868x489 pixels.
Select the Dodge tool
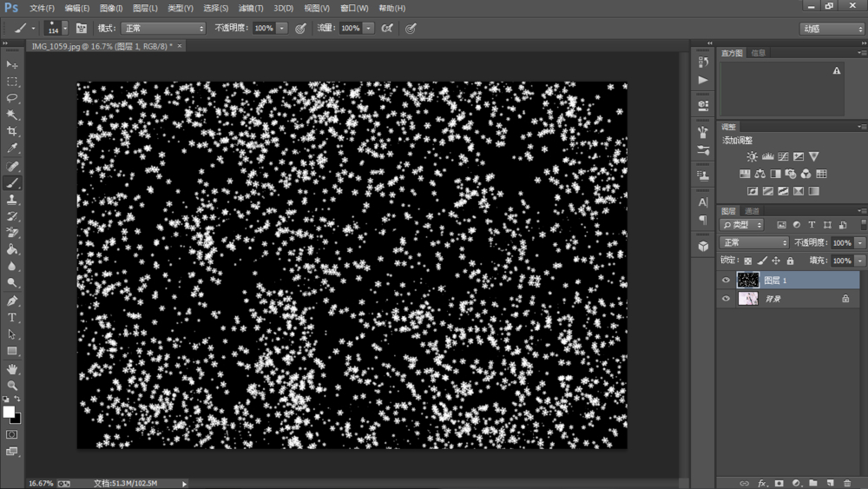(11, 282)
